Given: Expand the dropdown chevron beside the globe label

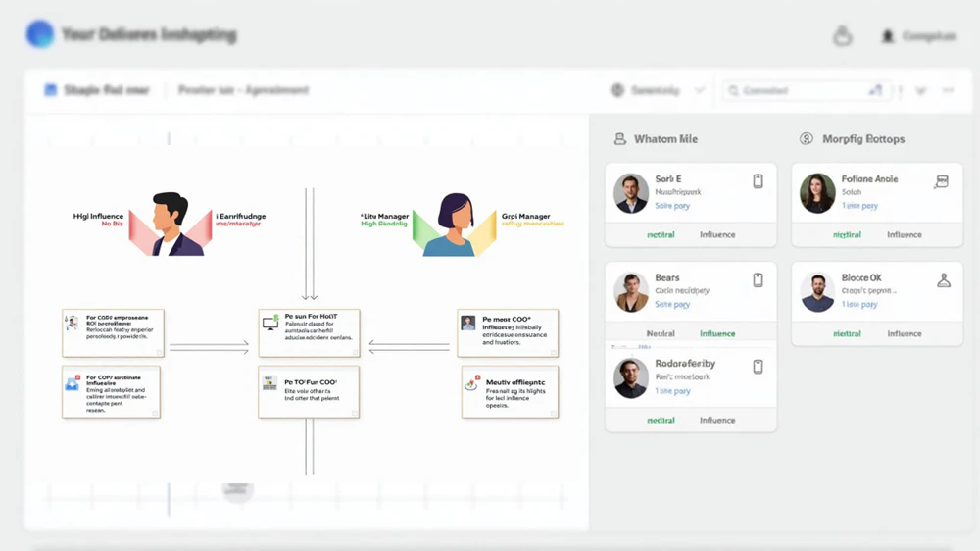Looking at the screenshot, I should (x=700, y=90).
